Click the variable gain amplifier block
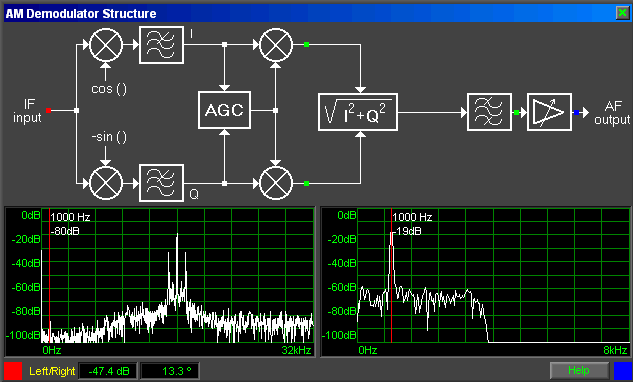Image resolution: width=633 pixels, height=382 pixels. coord(549,112)
